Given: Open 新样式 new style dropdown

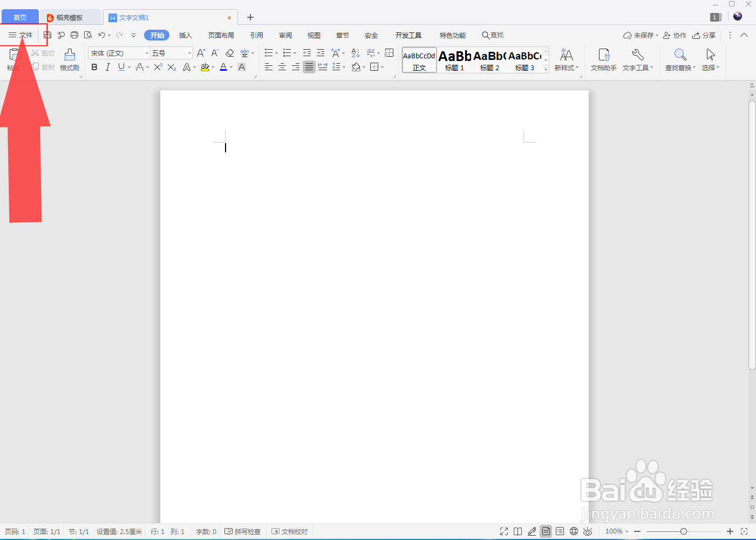Looking at the screenshot, I should pos(567,60).
